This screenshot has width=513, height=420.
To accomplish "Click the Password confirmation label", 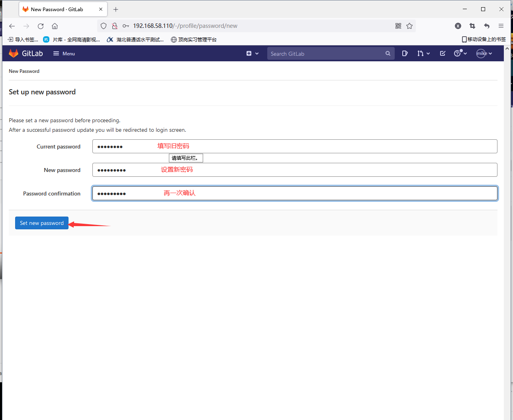I will point(52,193).
